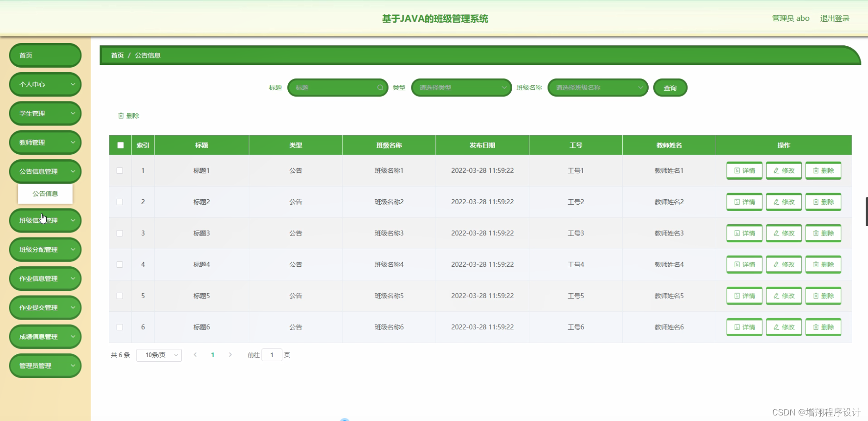Check the checkbox for row 1
The image size is (868, 421).
click(120, 170)
